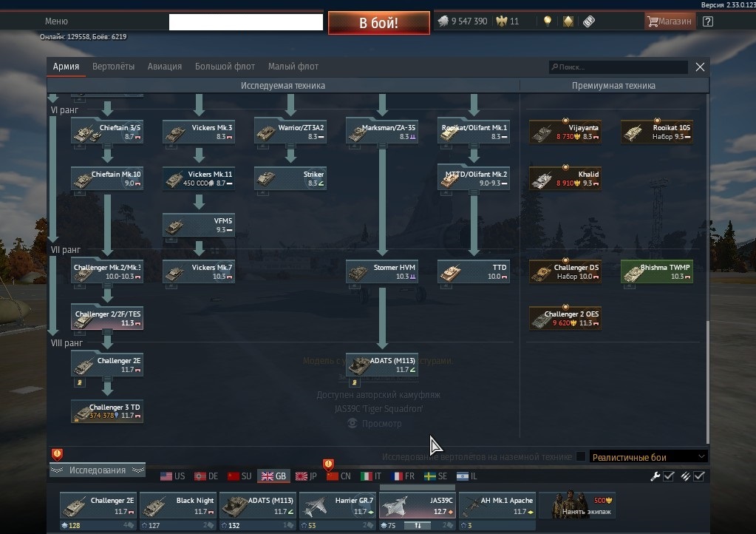Select the VFM5 tank
The width and height of the screenshot is (756, 534).
click(x=199, y=226)
